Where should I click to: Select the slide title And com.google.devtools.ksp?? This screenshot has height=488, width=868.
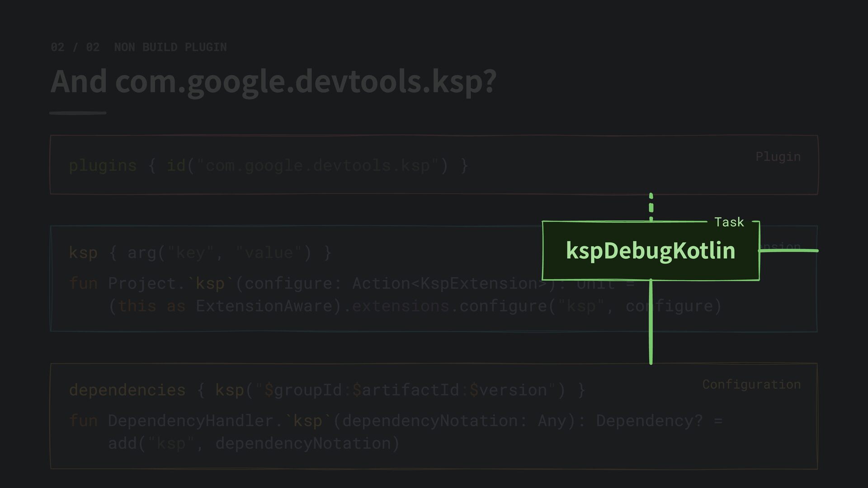click(274, 82)
